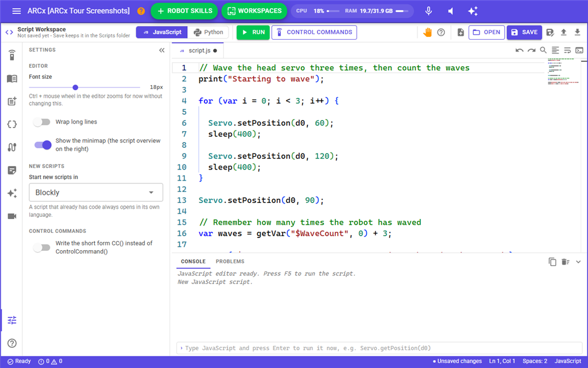The image size is (588, 368).
Task: Click the ROBOT SKILLS button
Action: (184, 11)
